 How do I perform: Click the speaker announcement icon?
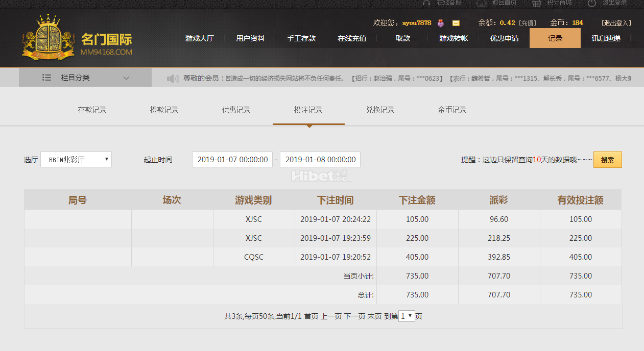pyautogui.click(x=173, y=79)
